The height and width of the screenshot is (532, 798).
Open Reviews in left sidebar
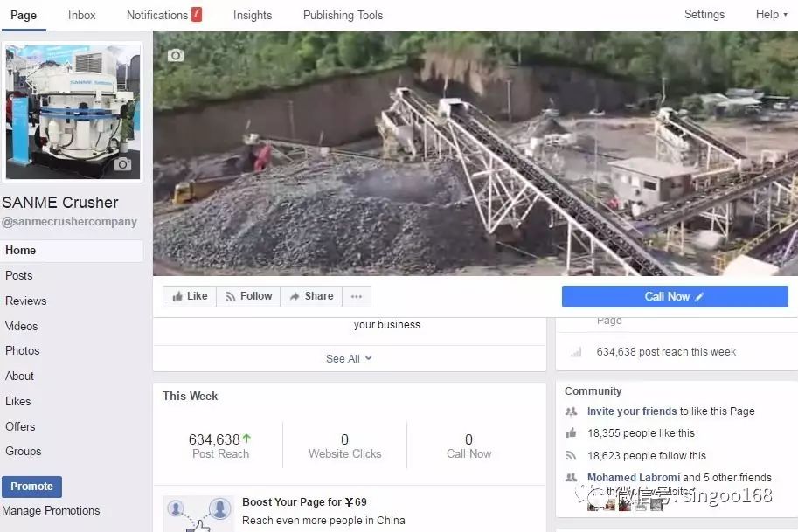pos(26,301)
